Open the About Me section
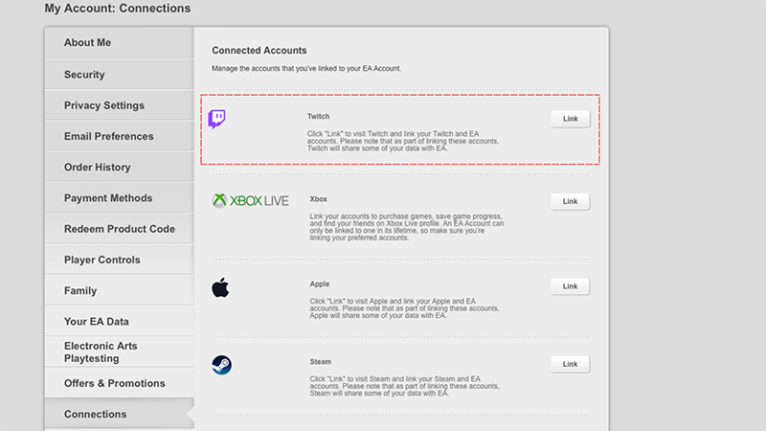This screenshot has width=766, height=431. click(x=119, y=43)
